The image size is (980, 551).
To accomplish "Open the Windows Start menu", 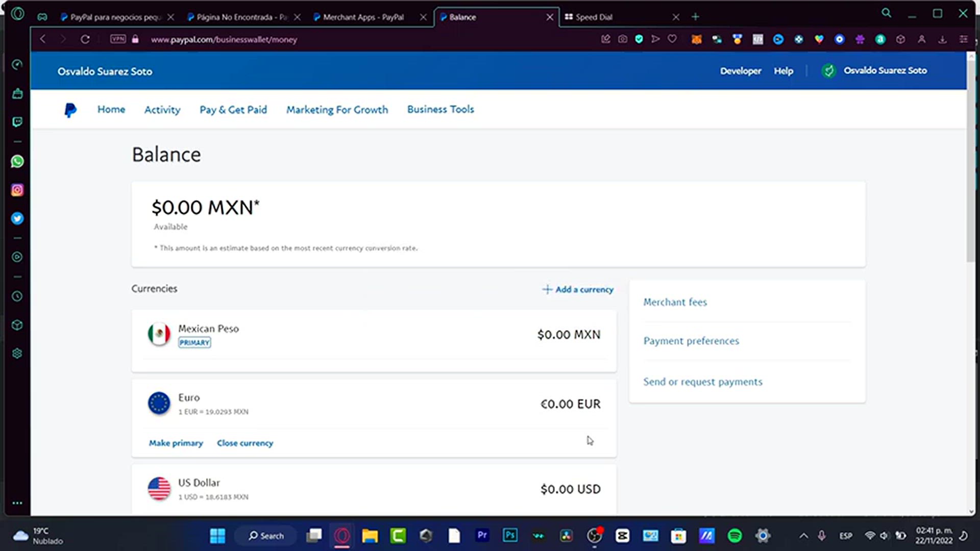I will 217,536.
